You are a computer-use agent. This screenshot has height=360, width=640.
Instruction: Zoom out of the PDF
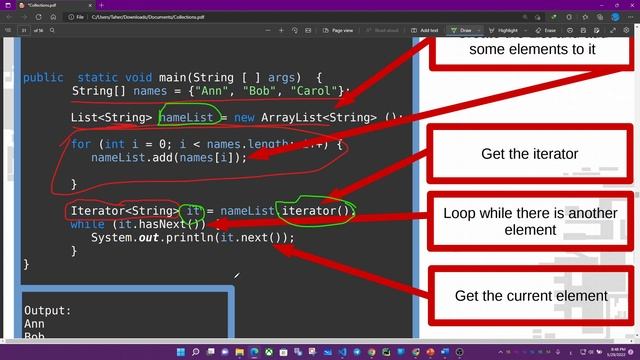point(268,30)
